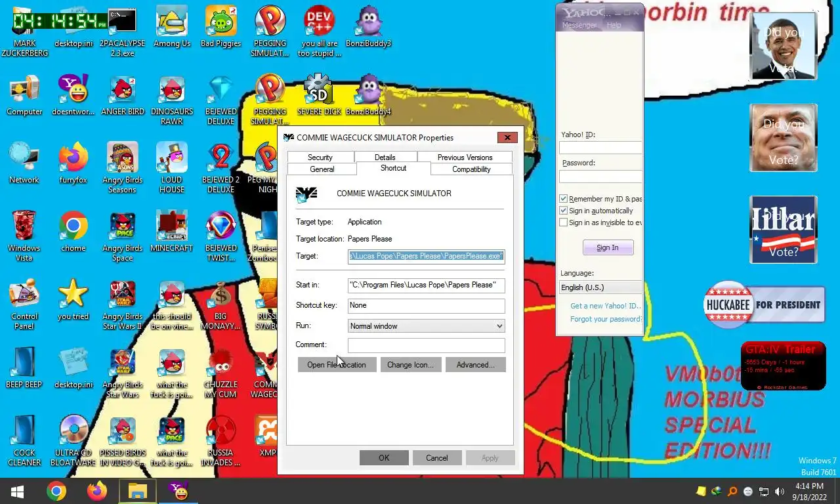The image size is (840, 504).
Task: Select the chome Chrome desktop icon
Action: point(73,232)
